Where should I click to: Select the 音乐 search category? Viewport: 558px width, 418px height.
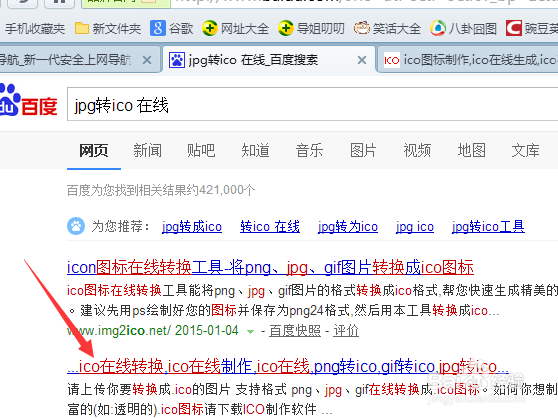click(x=309, y=150)
